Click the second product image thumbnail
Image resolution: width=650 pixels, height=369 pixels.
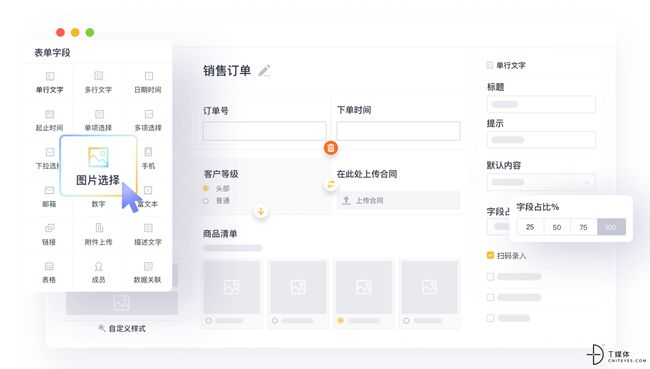point(298,287)
